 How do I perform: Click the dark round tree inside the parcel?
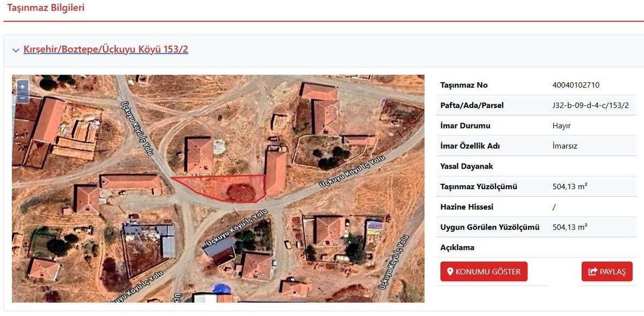(x=240, y=192)
